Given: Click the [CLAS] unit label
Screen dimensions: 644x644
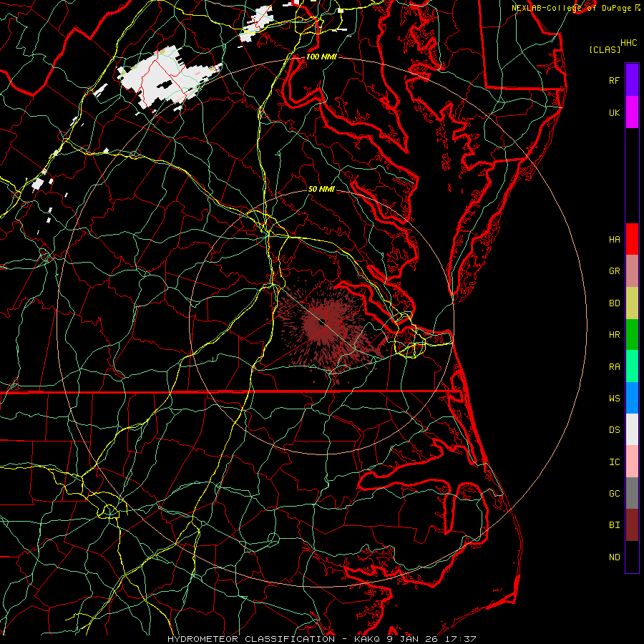Looking at the screenshot, I should 605,49.
